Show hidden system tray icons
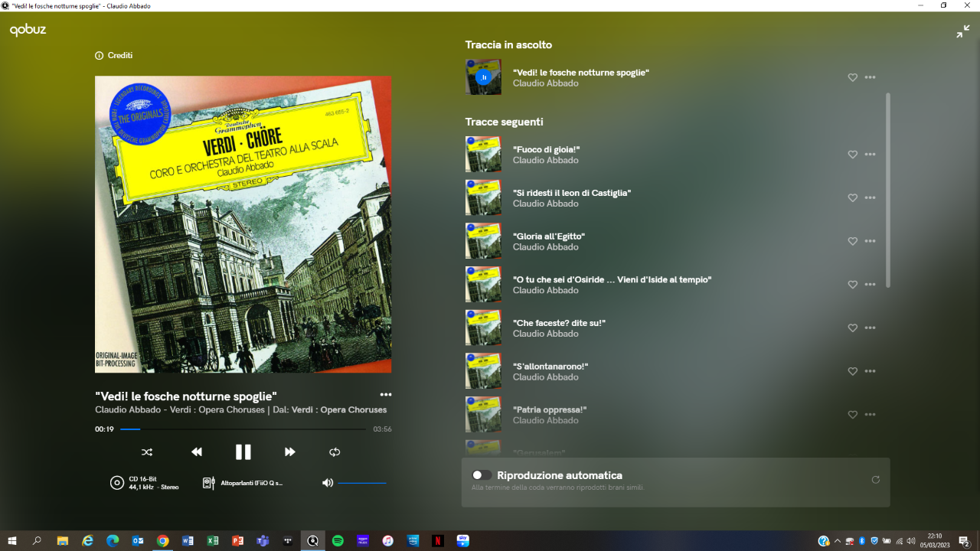 (x=837, y=541)
